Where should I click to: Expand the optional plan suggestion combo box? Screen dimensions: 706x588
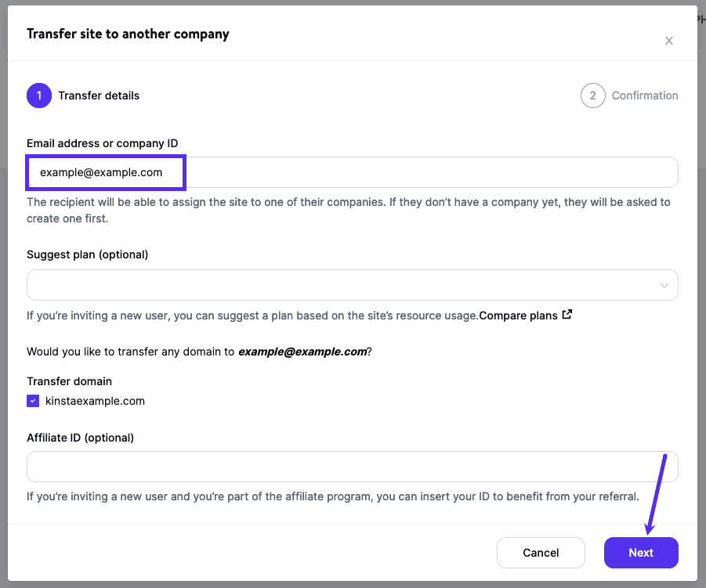click(353, 285)
